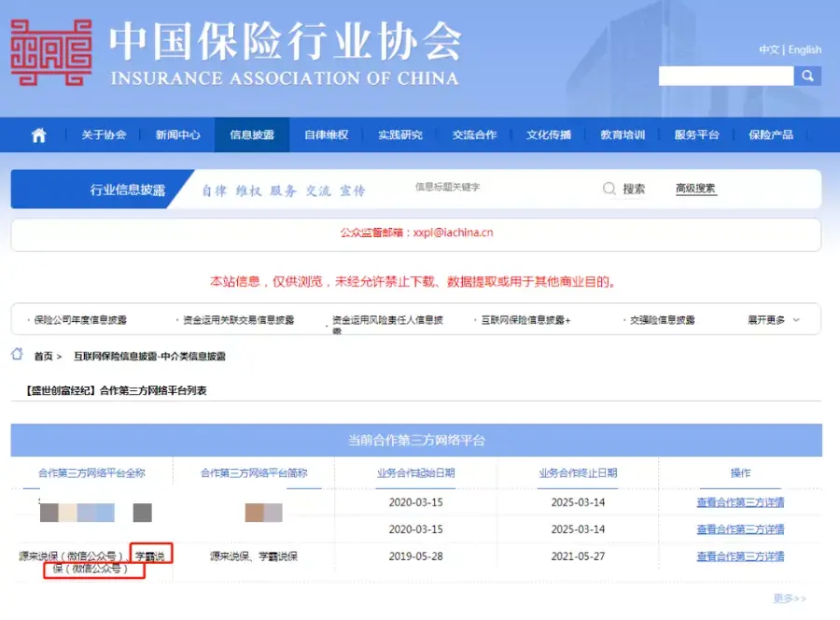Open the 新闻中心 menu
The height and width of the screenshot is (620, 840).
pos(177,135)
